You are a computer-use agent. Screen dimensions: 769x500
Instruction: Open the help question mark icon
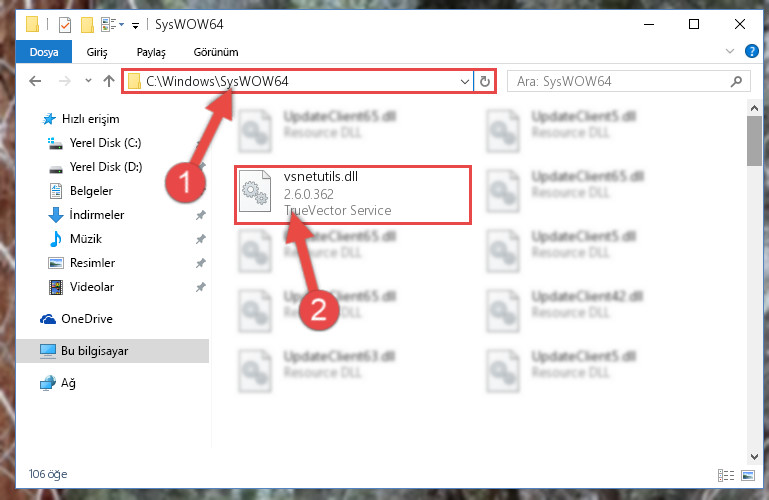tap(751, 51)
